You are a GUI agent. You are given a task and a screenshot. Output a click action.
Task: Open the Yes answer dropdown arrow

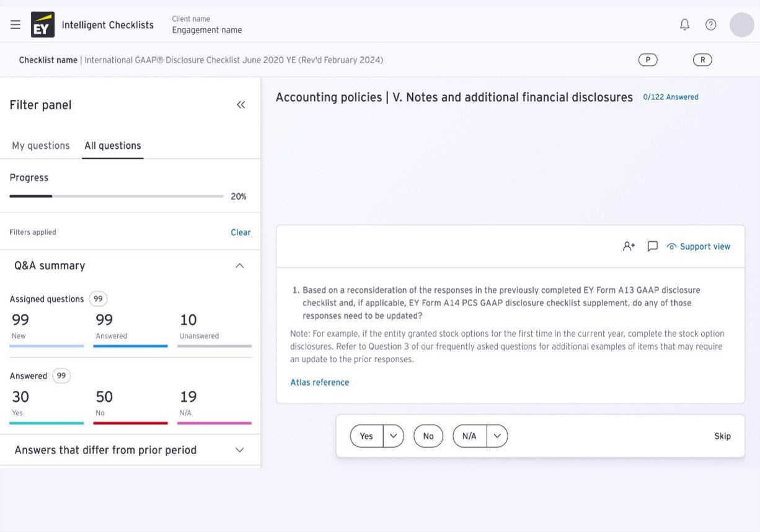pos(393,436)
